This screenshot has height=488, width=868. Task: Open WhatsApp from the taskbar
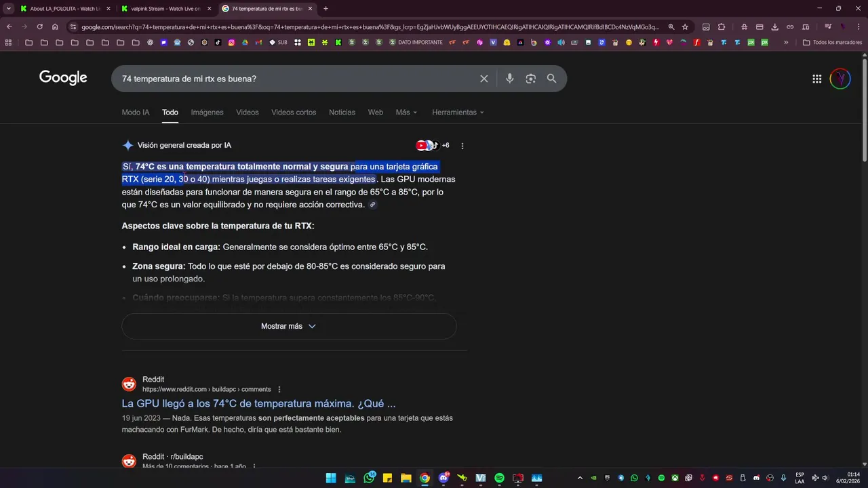(x=369, y=478)
